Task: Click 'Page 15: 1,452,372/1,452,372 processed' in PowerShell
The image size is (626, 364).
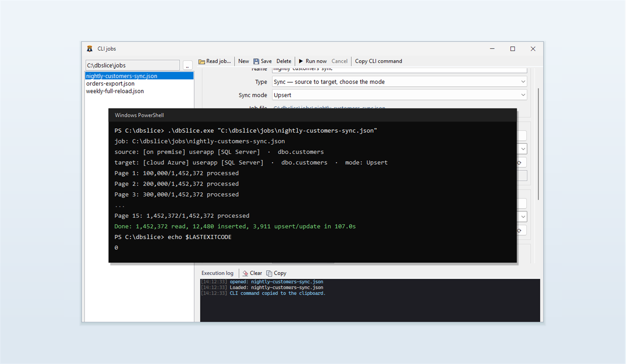Action: pos(182,216)
